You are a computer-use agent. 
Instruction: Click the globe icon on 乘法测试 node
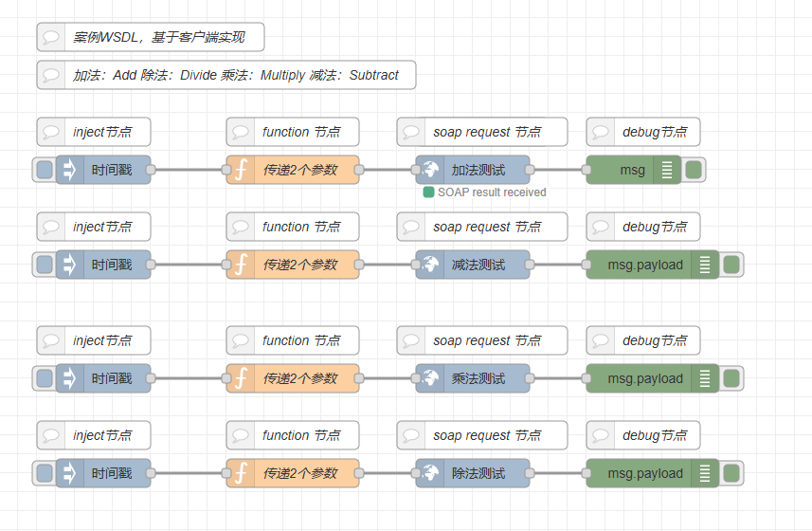point(430,379)
